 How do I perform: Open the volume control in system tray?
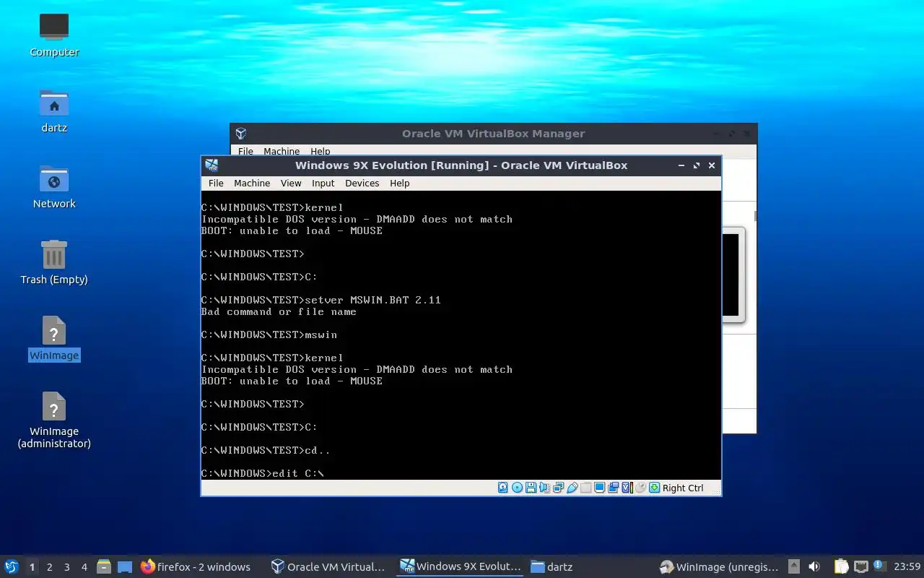pos(814,566)
